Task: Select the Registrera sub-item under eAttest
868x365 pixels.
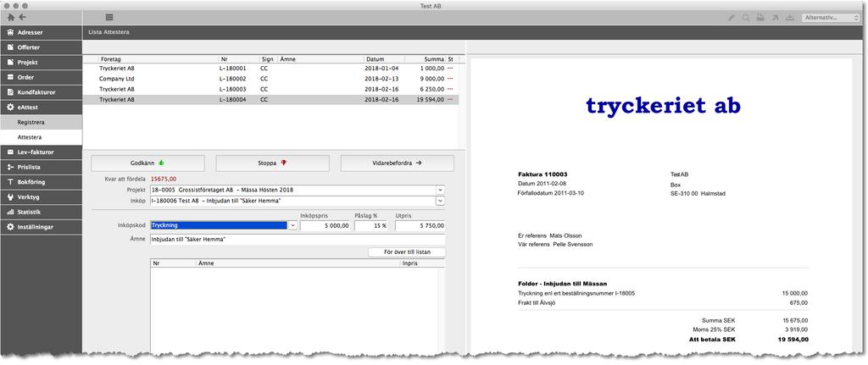Action: (41, 122)
